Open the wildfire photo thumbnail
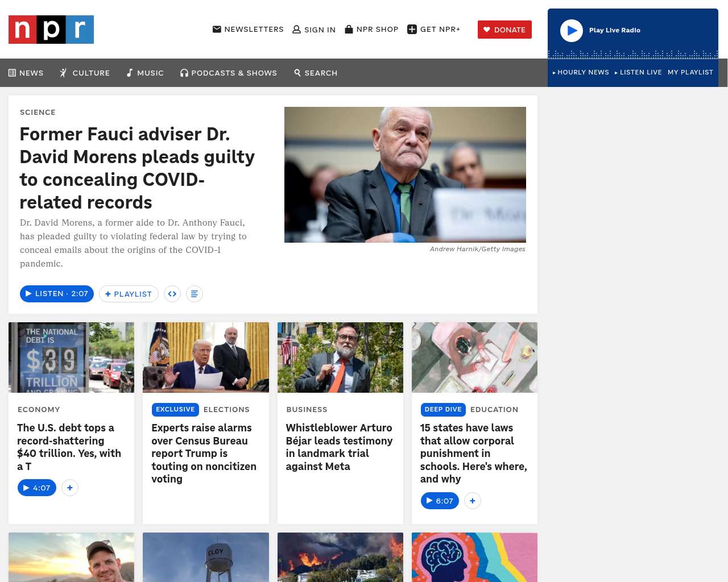The image size is (728, 582). tap(340, 558)
